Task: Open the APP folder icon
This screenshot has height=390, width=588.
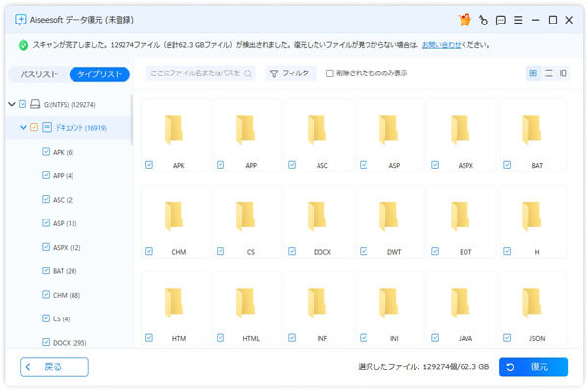Action: [246, 129]
